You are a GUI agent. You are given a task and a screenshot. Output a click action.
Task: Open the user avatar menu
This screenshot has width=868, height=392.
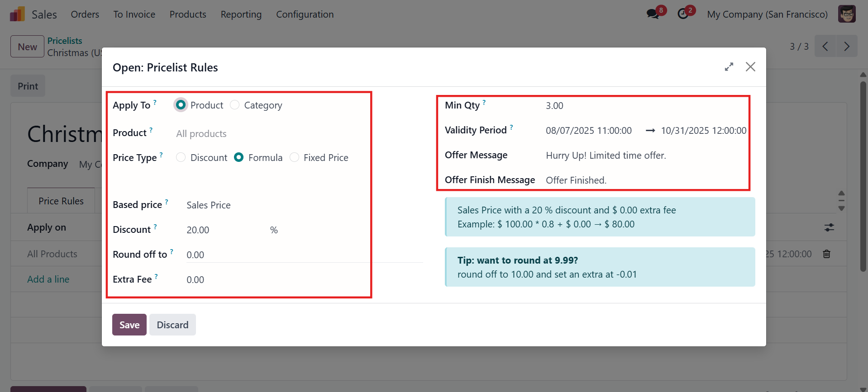click(846, 14)
